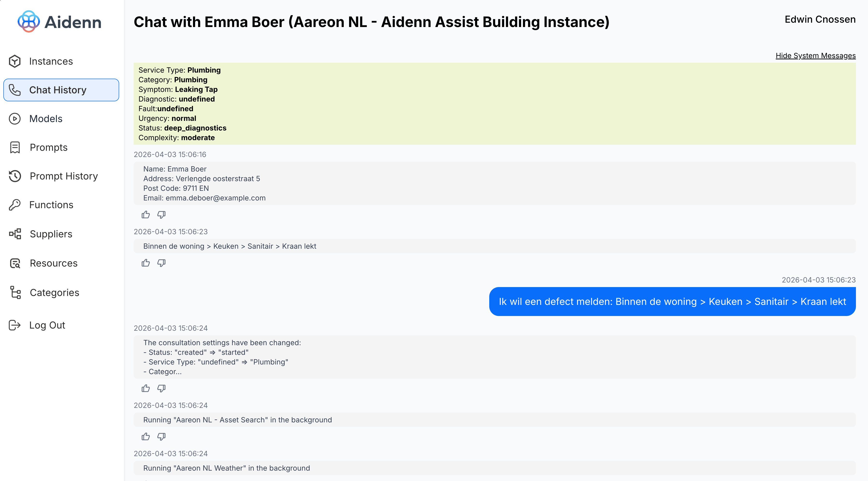
Task: Click the Resources search-book icon
Action: coord(15,263)
